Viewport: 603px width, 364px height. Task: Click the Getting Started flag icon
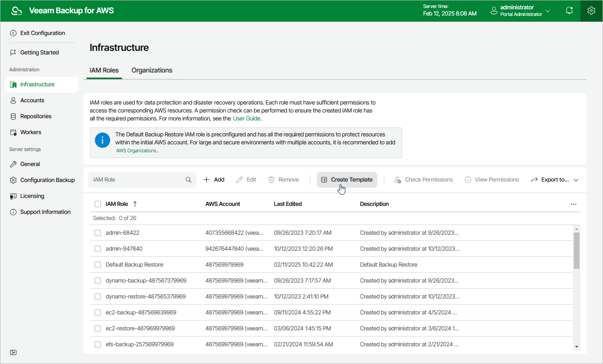click(x=13, y=53)
